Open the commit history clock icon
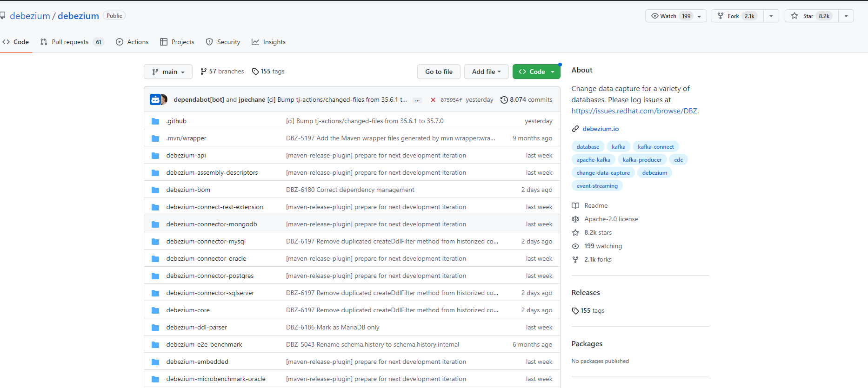Image resolution: width=868 pixels, height=388 pixels. (x=504, y=100)
